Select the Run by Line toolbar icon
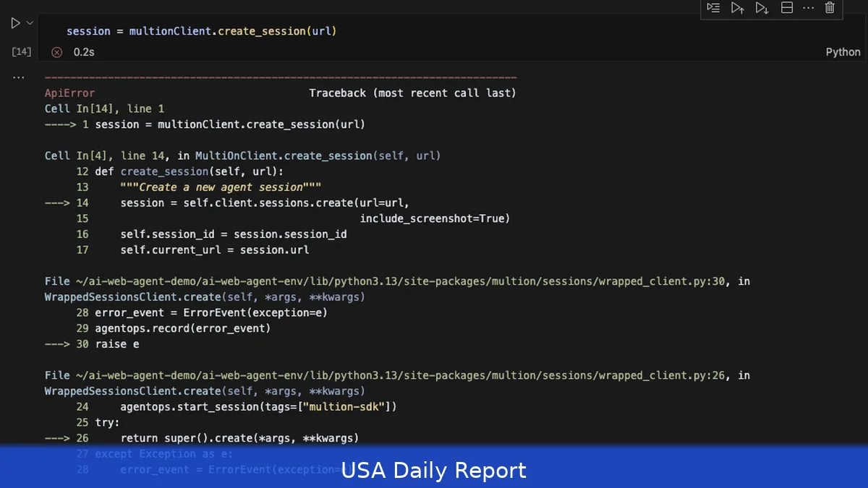The height and width of the screenshot is (488, 868). [x=713, y=8]
